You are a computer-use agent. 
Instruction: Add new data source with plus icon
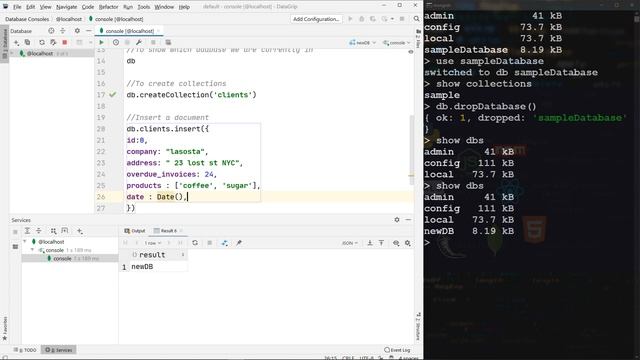[16, 42]
